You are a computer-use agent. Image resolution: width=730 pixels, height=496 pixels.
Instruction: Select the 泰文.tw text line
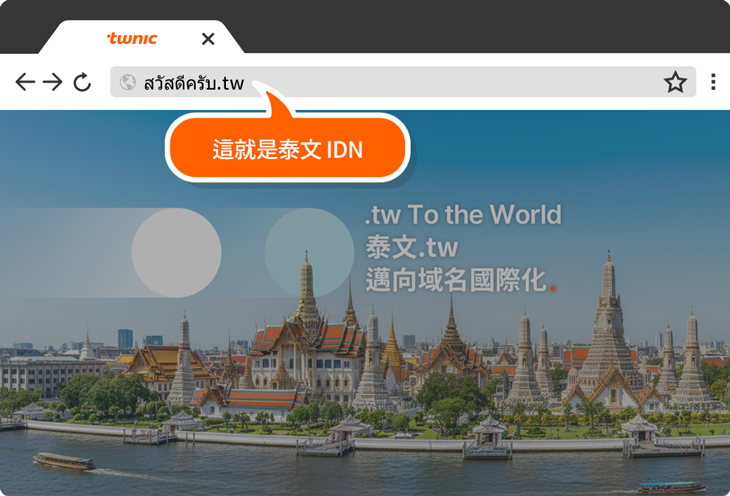pyautogui.click(x=411, y=247)
